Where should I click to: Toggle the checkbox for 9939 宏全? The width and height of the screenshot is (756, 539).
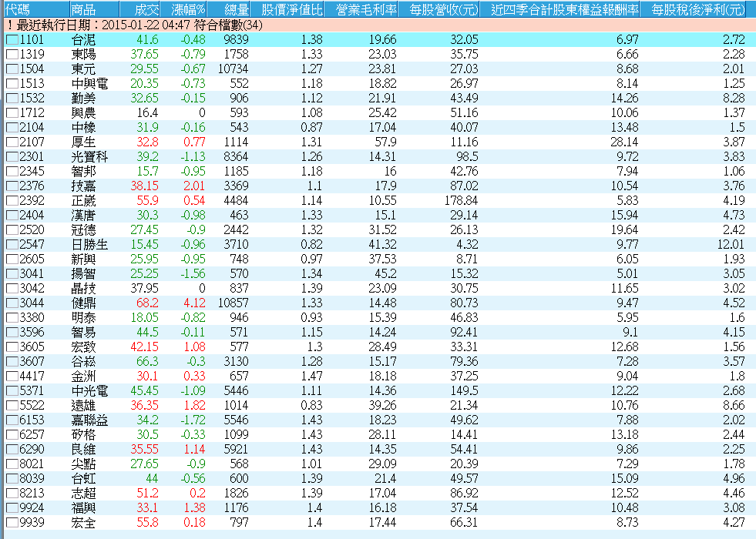12,523
